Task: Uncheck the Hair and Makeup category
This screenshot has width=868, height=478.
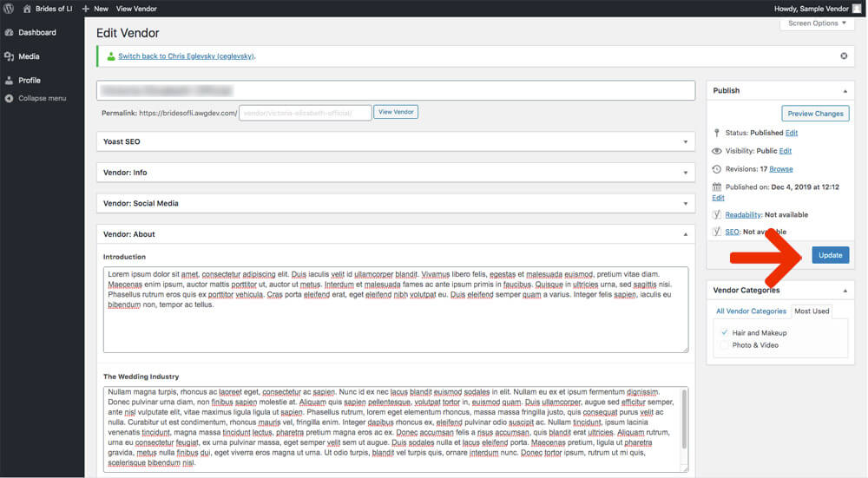Action: 724,332
